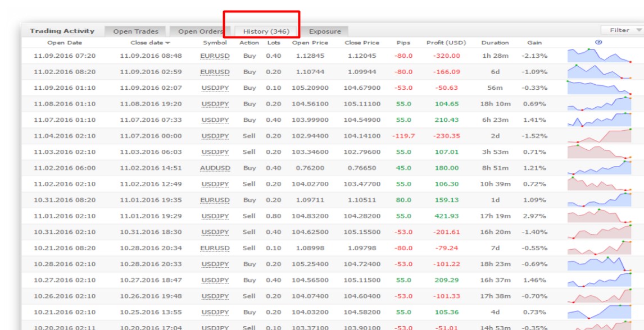644x330 pixels.
Task: Click close date 11.07.2016 00:00
Action: tap(151, 136)
